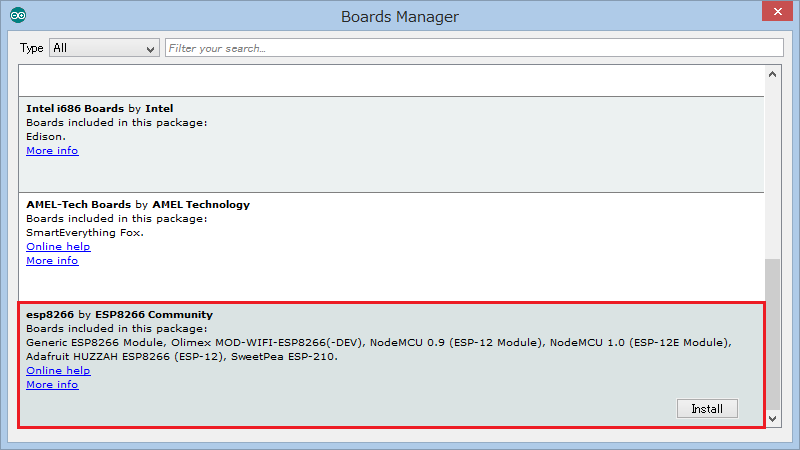
Task: Open More info link for Intel i686 Boards
Action: [52, 151]
